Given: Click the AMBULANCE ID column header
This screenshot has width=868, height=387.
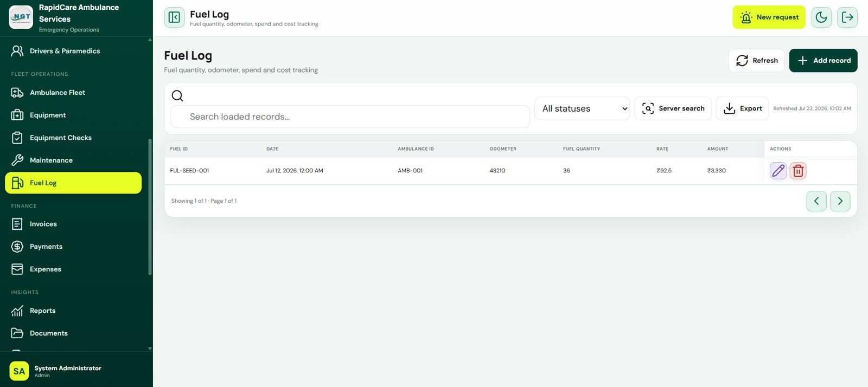Looking at the screenshot, I should click(x=416, y=149).
